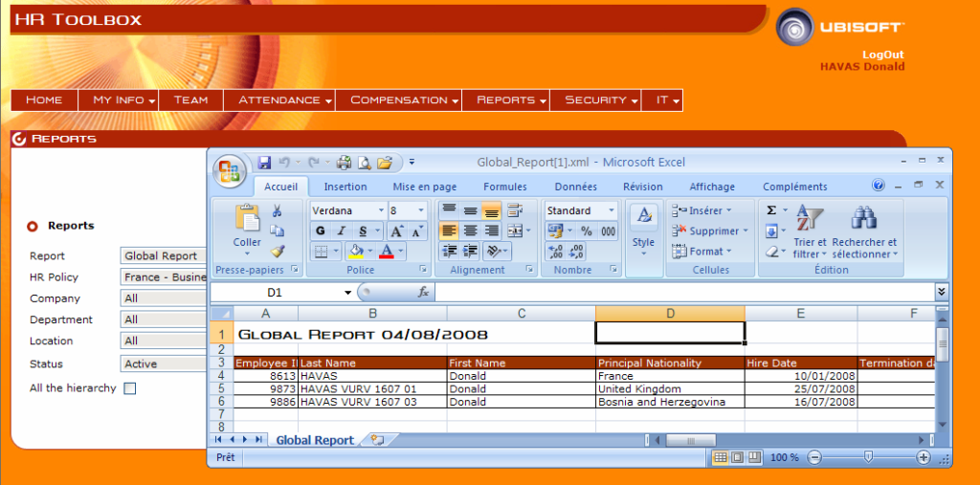Click the Format Painter brush icon
Image resolution: width=980 pixels, height=485 pixels.
point(277,251)
